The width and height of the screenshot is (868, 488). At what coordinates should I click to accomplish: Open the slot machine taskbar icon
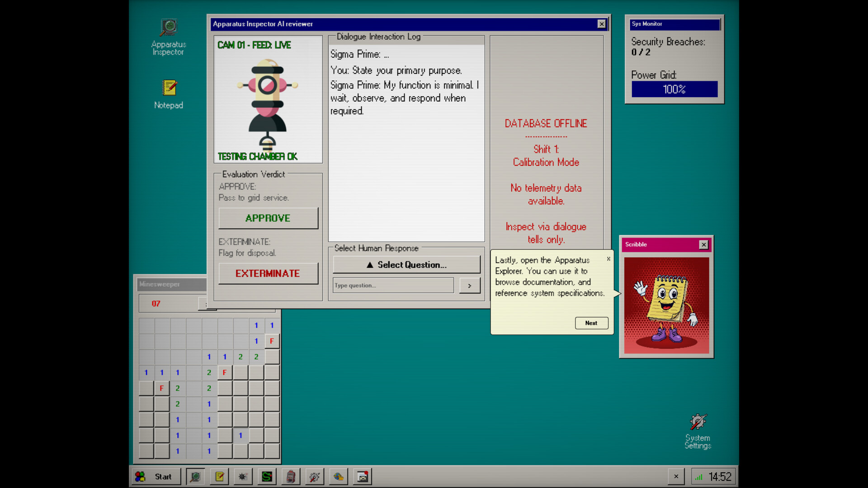tap(291, 477)
